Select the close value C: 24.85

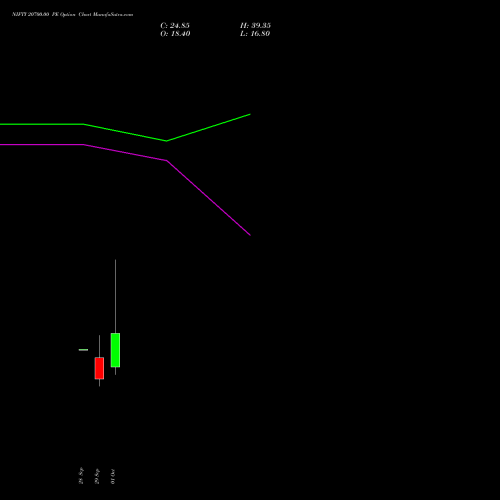coord(175,26)
